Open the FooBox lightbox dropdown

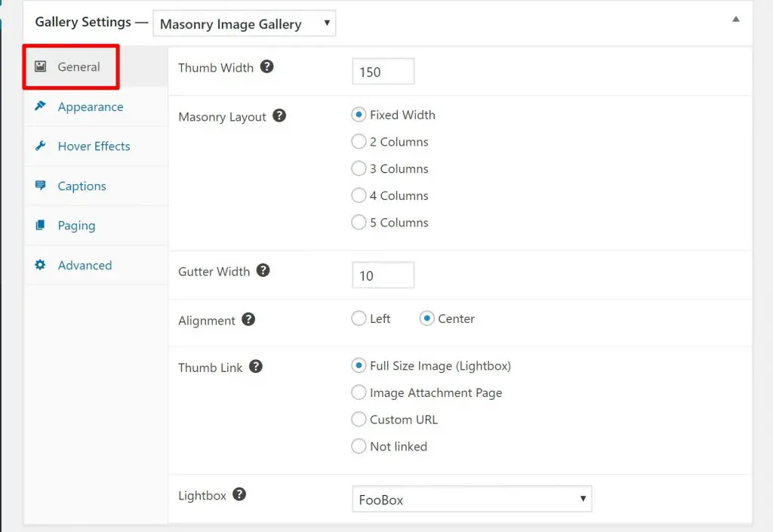point(471,500)
